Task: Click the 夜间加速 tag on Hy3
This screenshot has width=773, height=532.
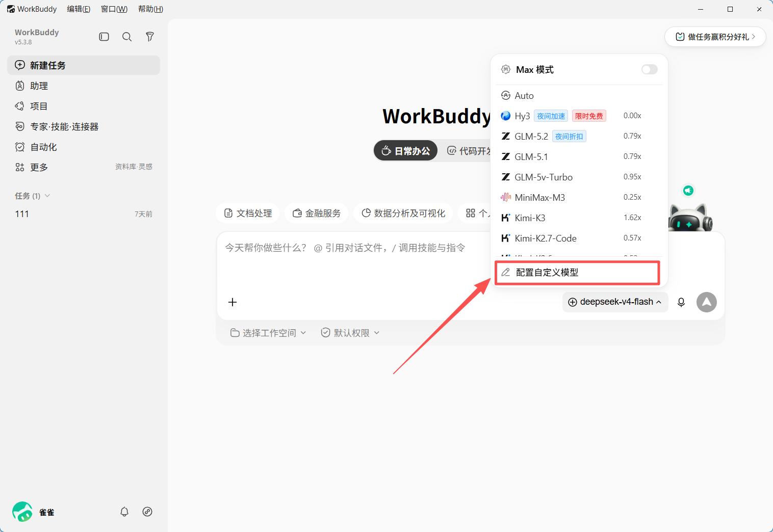Action: [x=551, y=116]
